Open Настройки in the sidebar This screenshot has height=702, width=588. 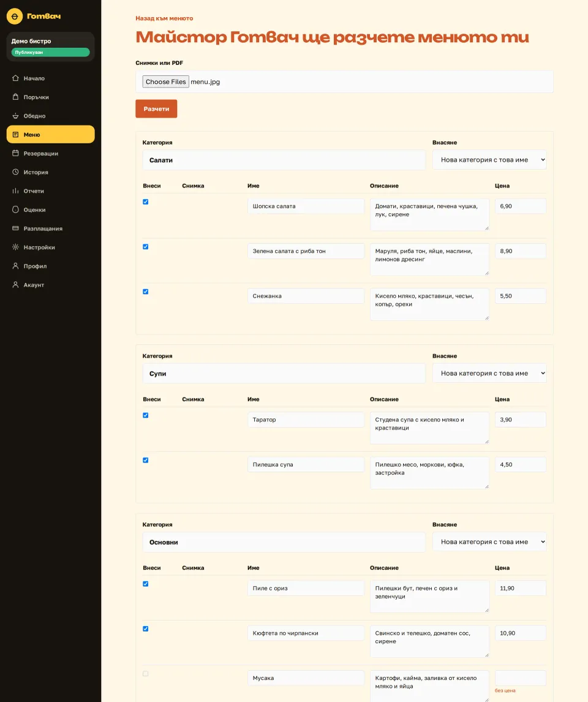[51, 247]
